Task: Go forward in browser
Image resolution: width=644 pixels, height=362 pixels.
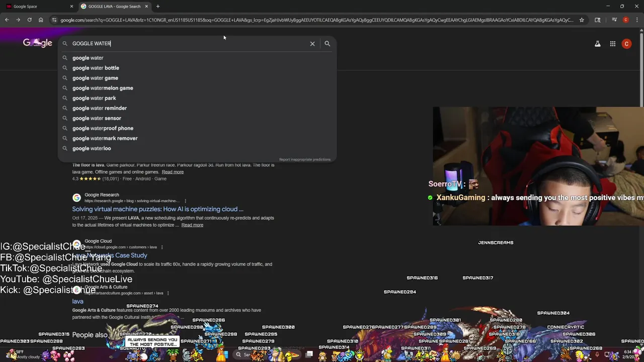Action: coord(18,20)
